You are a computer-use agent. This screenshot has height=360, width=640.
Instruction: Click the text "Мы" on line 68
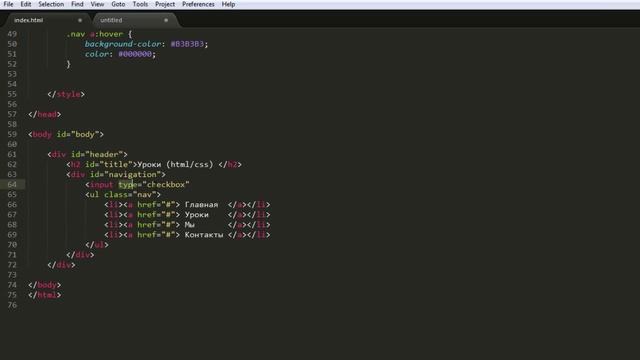tap(189, 224)
